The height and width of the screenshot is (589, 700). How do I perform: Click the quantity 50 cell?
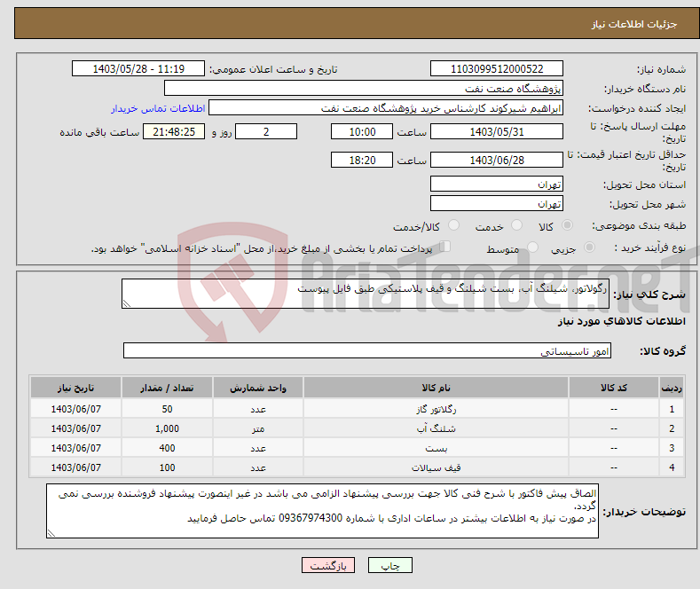coord(167,409)
